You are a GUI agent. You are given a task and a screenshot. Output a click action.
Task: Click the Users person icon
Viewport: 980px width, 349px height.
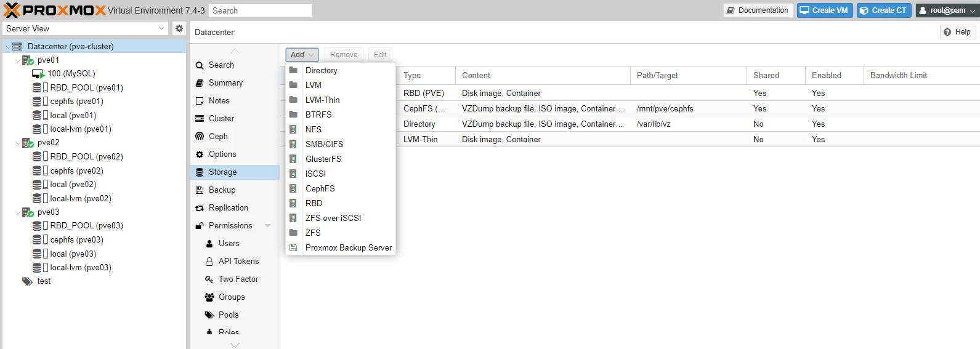209,244
